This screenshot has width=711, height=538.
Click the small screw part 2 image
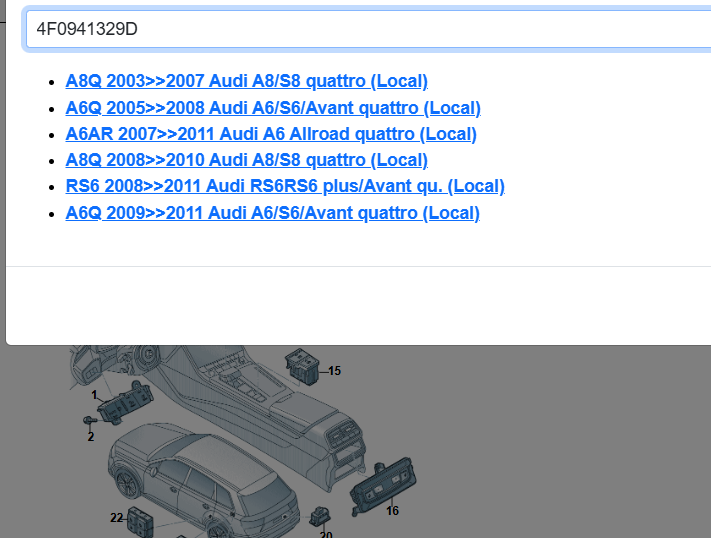tap(88, 423)
